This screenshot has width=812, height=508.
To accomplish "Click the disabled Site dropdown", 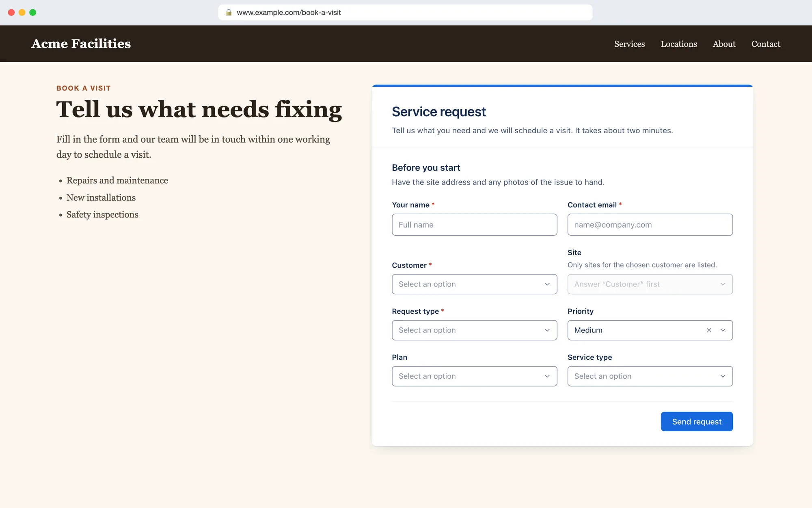I will 650,284.
